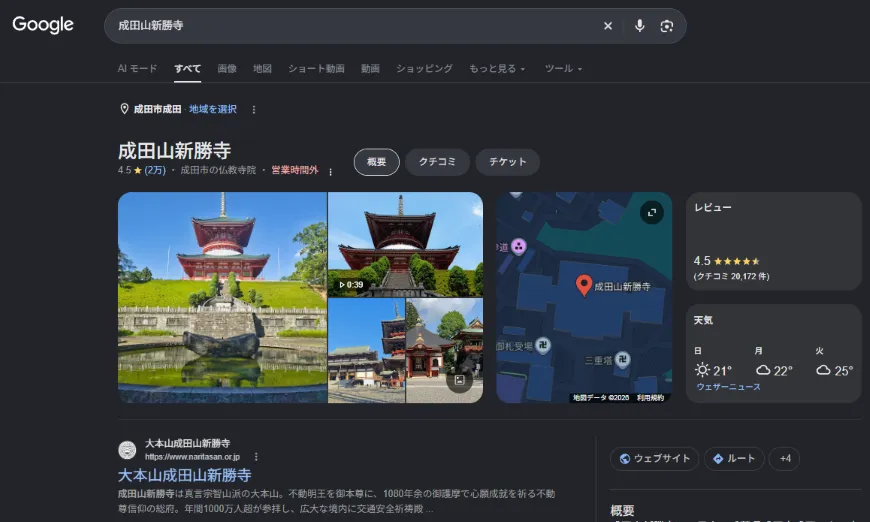Open the ショッピング tab
The width and height of the screenshot is (870, 522).
point(424,68)
